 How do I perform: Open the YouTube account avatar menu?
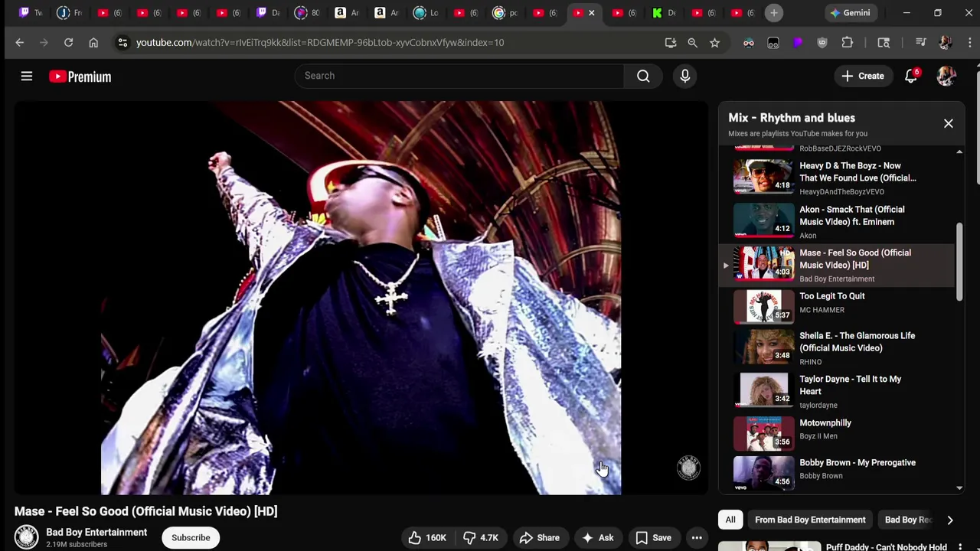[946, 76]
